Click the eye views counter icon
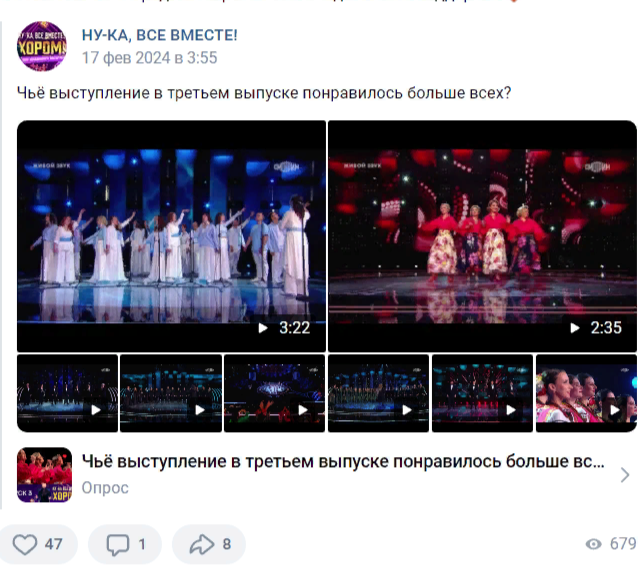643x576 pixels. 593,544
